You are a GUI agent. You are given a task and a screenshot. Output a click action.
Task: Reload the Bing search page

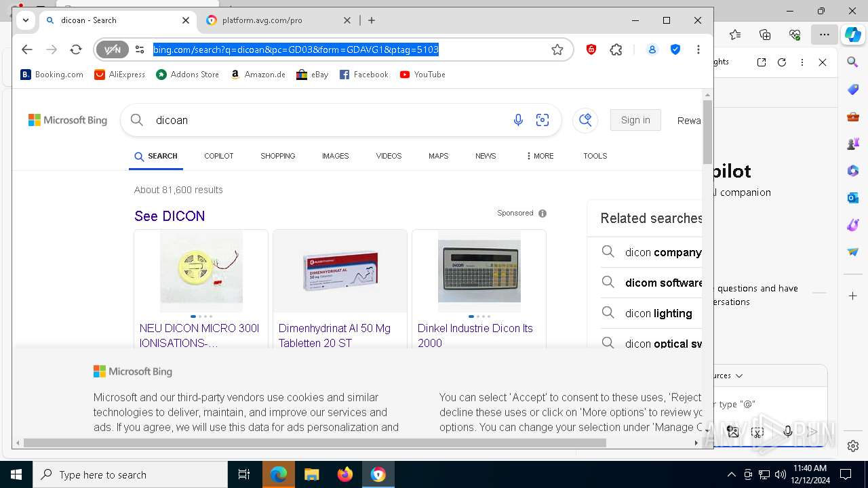pos(76,49)
